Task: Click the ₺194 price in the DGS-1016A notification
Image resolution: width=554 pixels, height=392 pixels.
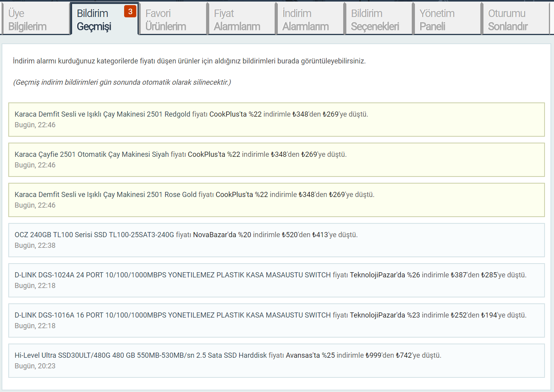Action: pos(489,315)
